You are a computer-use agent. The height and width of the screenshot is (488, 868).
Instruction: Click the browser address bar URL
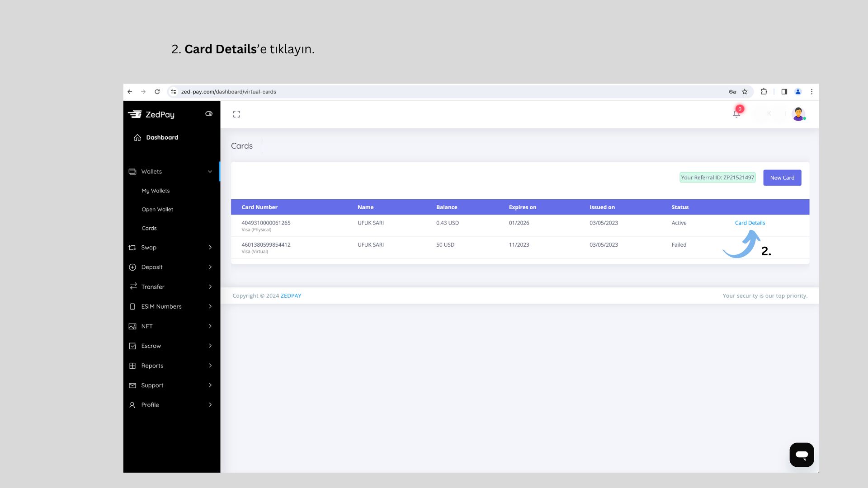click(229, 92)
